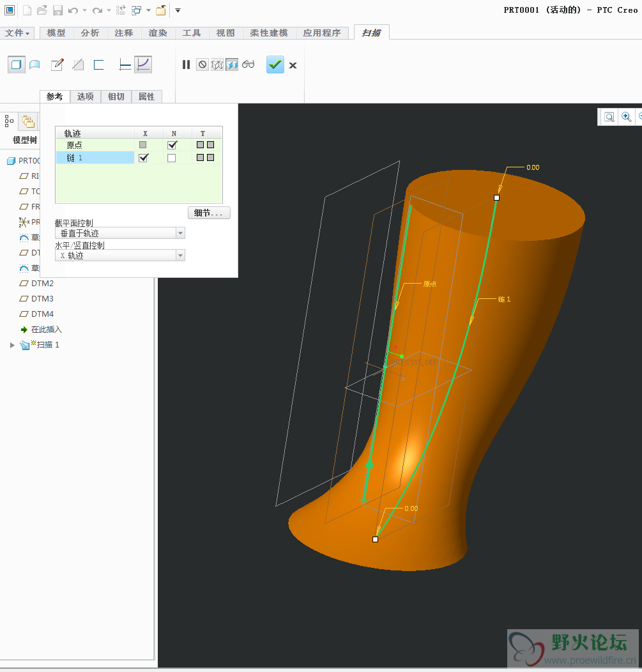Open quick access toolbar customize arrow
Viewport: 642px width, 672px height.
pyautogui.click(x=178, y=10)
